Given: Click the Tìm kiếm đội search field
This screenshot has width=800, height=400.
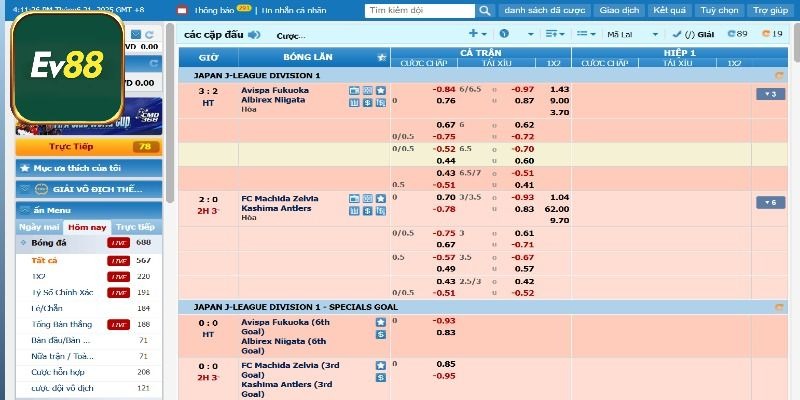Looking at the screenshot, I should [x=419, y=10].
